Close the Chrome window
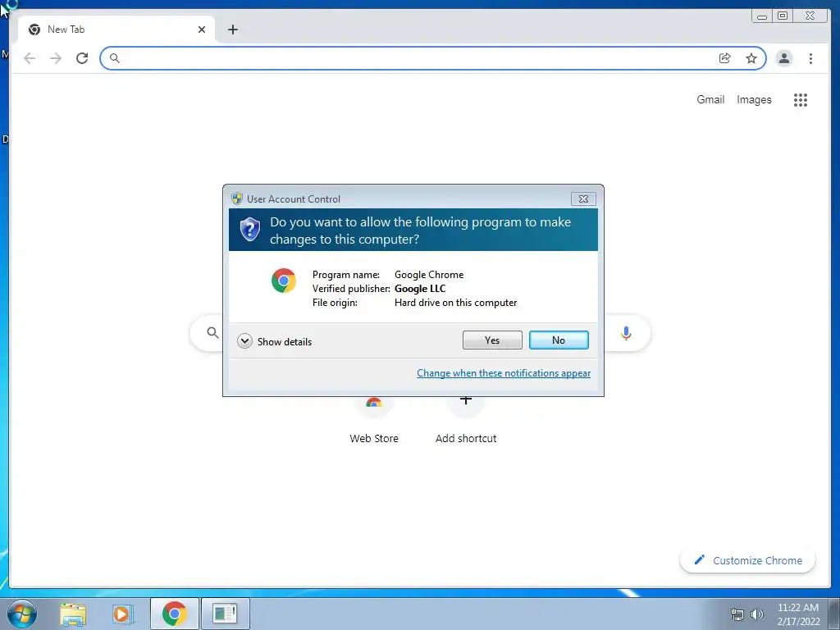840x630 pixels. (x=810, y=16)
